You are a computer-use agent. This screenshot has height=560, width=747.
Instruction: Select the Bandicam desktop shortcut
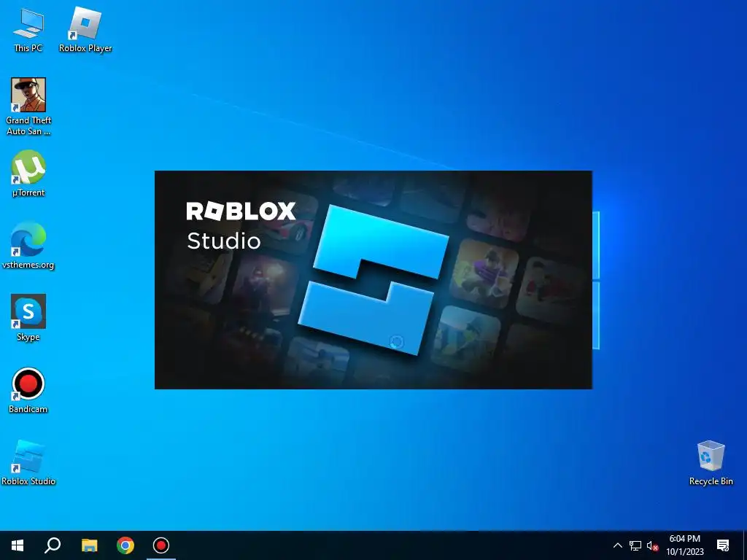click(28, 391)
